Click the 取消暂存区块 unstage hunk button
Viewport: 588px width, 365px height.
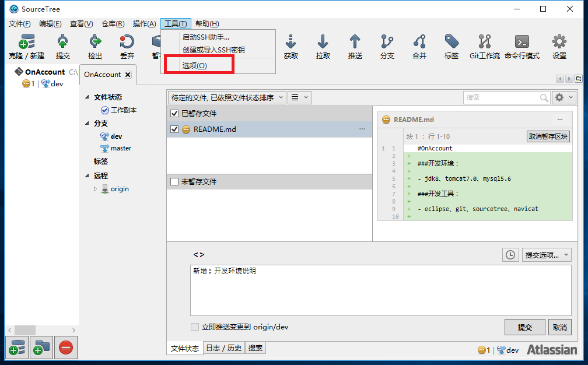point(548,136)
